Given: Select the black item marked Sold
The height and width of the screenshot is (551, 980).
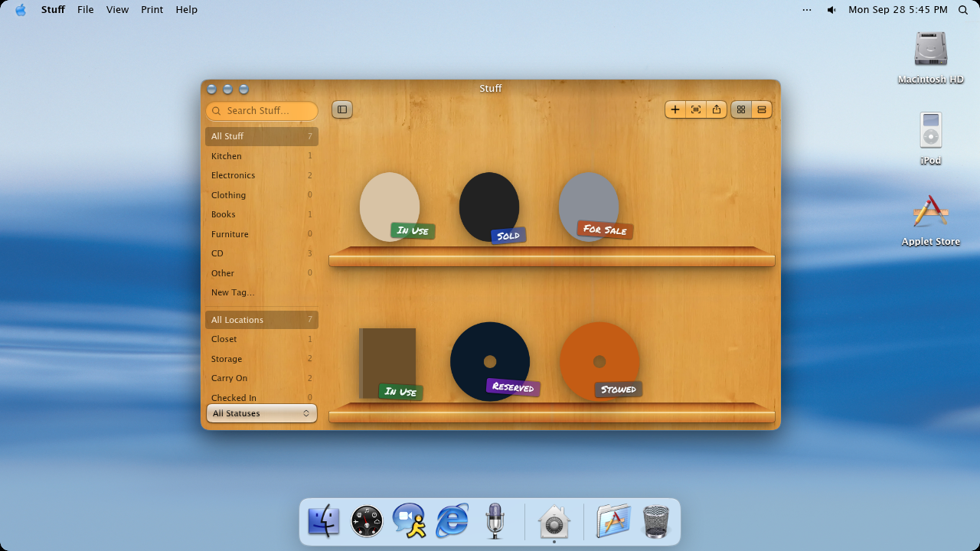Looking at the screenshot, I should (x=489, y=207).
